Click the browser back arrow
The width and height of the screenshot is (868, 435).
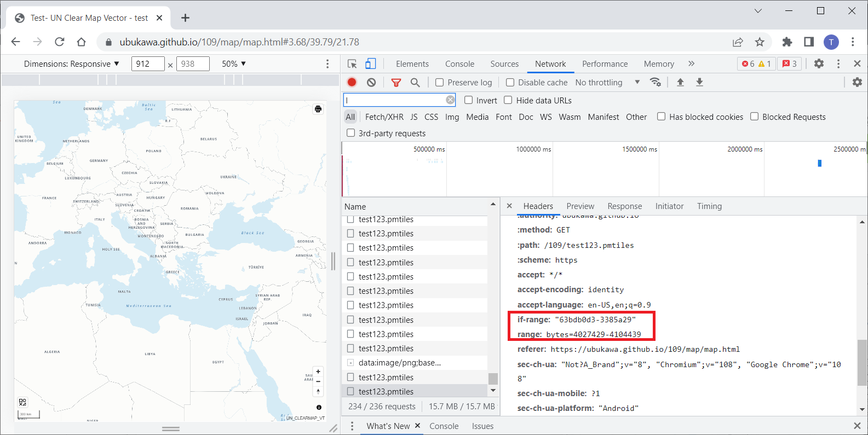pyautogui.click(x=15, y=42)
